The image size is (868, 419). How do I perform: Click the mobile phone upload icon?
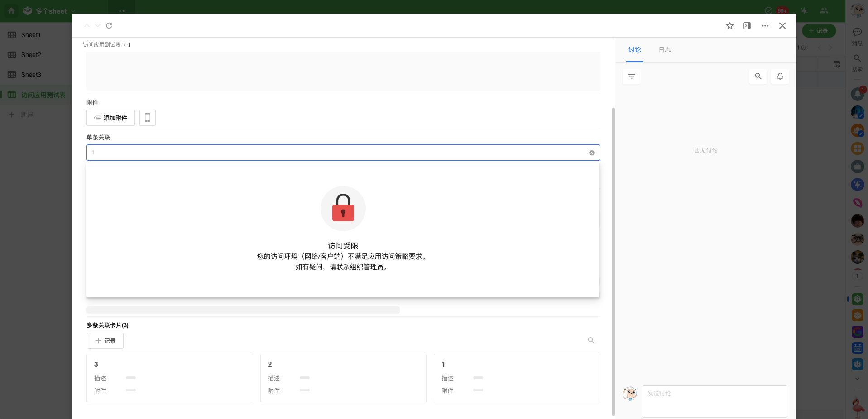[x=147, y=118]
